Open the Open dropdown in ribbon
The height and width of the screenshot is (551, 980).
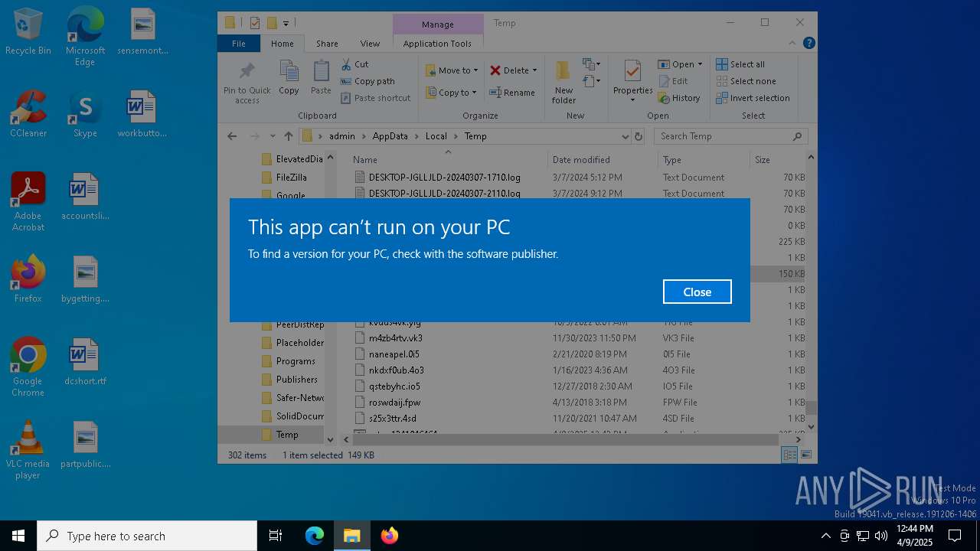tap(681, 64)
